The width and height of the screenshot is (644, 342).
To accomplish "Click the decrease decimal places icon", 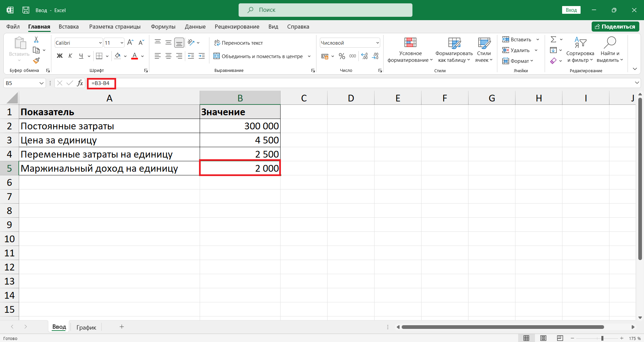I will pyautogui.click(x=375, y=56).
